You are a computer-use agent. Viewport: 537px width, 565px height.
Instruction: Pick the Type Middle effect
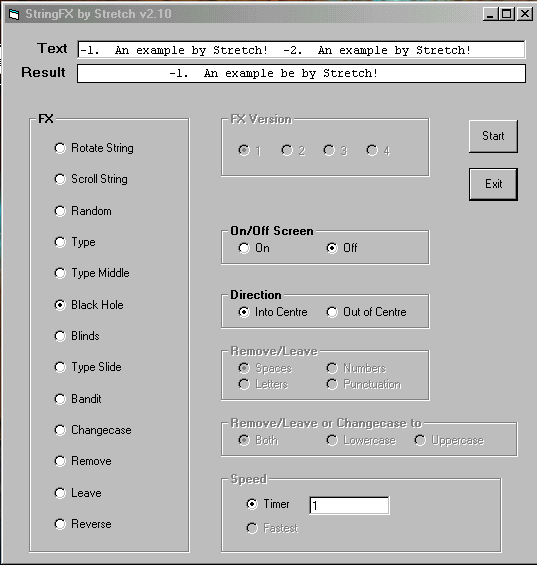92,273
